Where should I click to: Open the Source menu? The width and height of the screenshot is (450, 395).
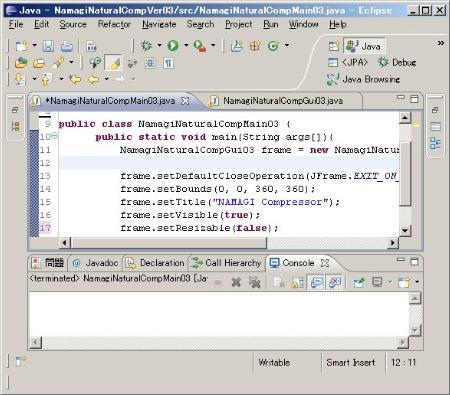(x=73, y=24)
